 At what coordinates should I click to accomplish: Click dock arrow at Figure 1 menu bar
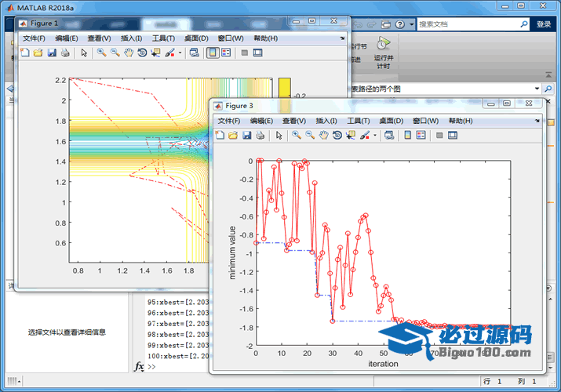(342, 38)
